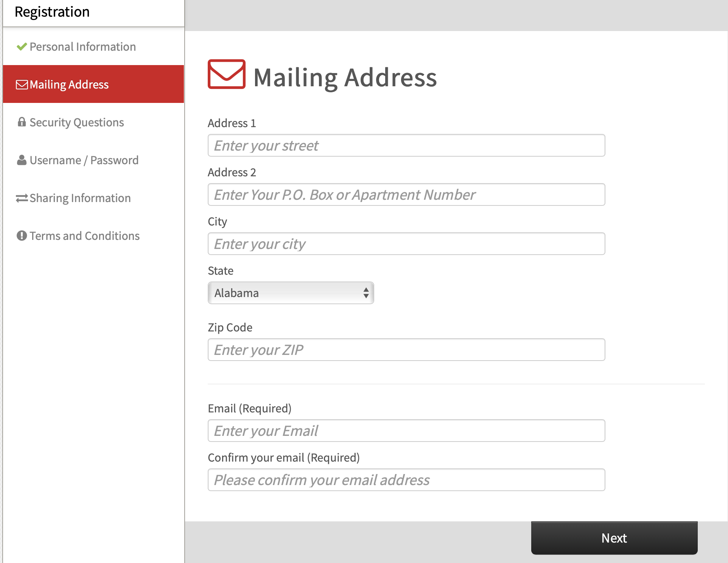This screenshot has height=563, width=728.
Task: Click the exclamation circle Terms icon
Action: coord(22,236)
